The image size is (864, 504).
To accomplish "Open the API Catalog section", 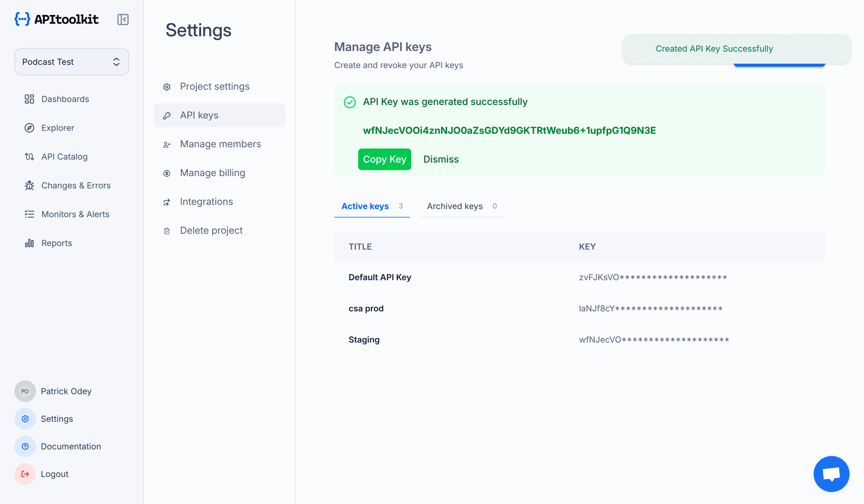I will coord(64,156).
